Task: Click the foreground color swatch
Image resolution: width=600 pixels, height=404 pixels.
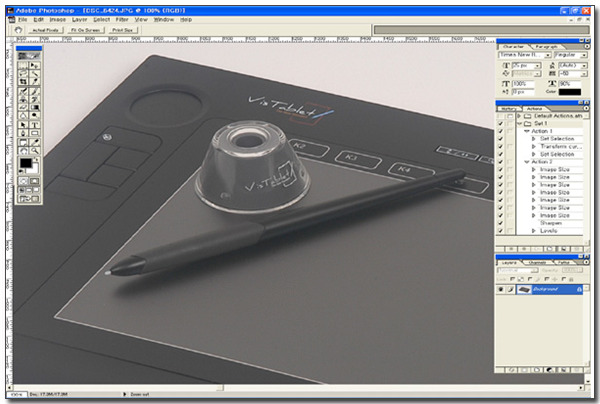Action: point(26,163)
